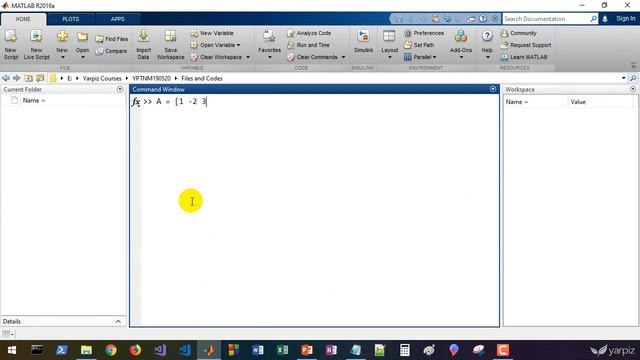Expand the Details panel chevron
The height and width of the screenshot is (360, 640).
118,322
